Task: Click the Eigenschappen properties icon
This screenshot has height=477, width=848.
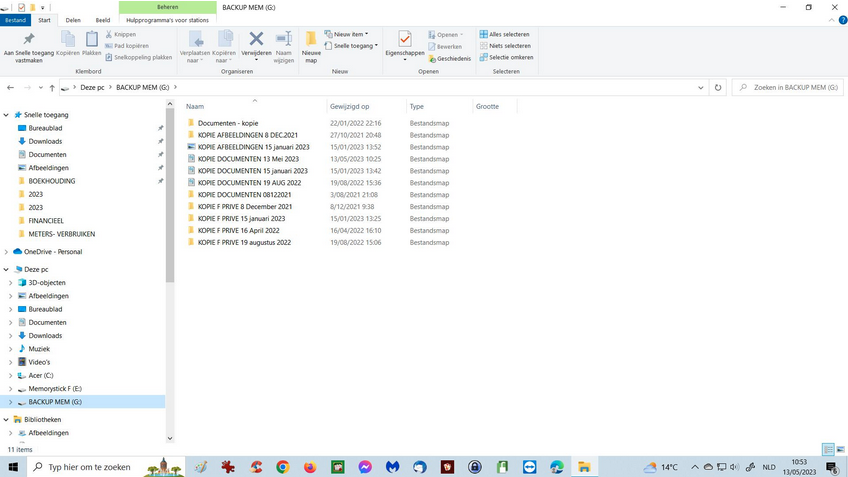Action: (x=405, y=40)
